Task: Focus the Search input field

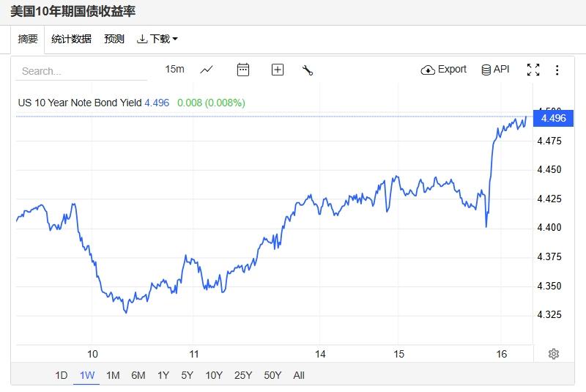Action: click(x=81, y=71)
